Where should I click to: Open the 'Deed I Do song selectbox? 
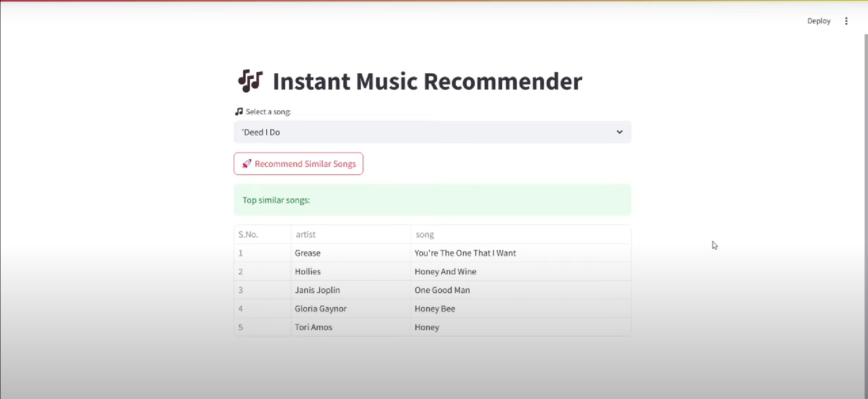[432, 132]
